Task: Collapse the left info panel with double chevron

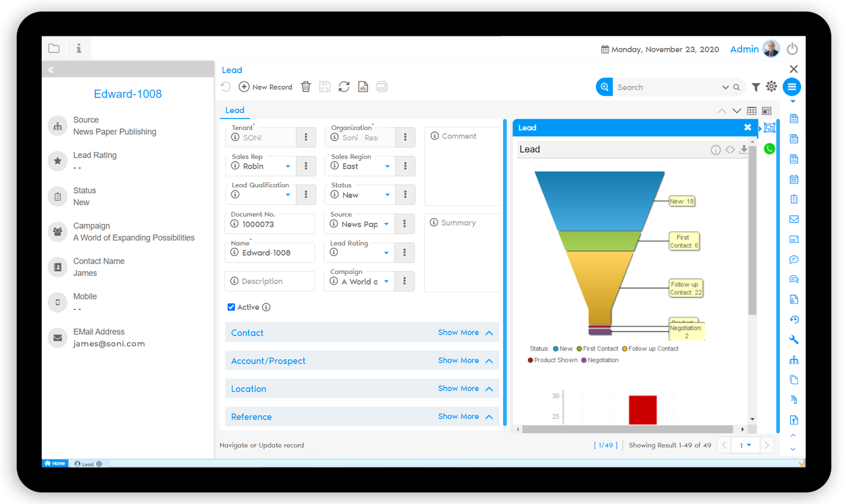Action: click(51, 70)
